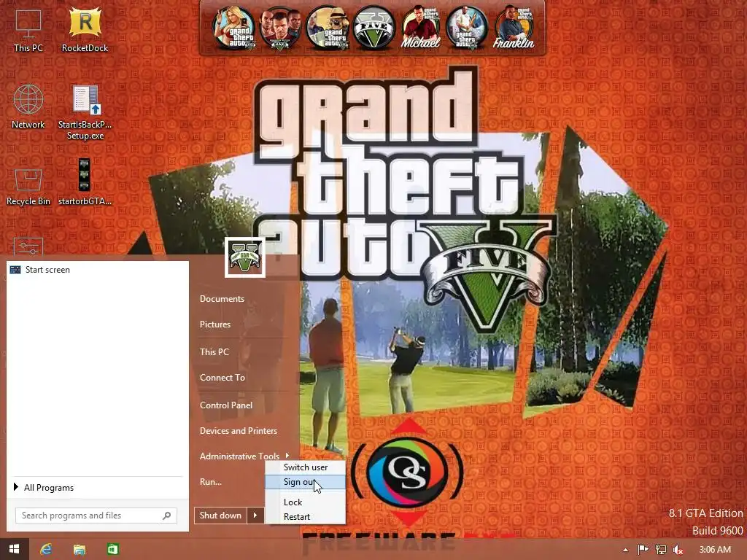Choose Lock from power menu

click(306, 502)
